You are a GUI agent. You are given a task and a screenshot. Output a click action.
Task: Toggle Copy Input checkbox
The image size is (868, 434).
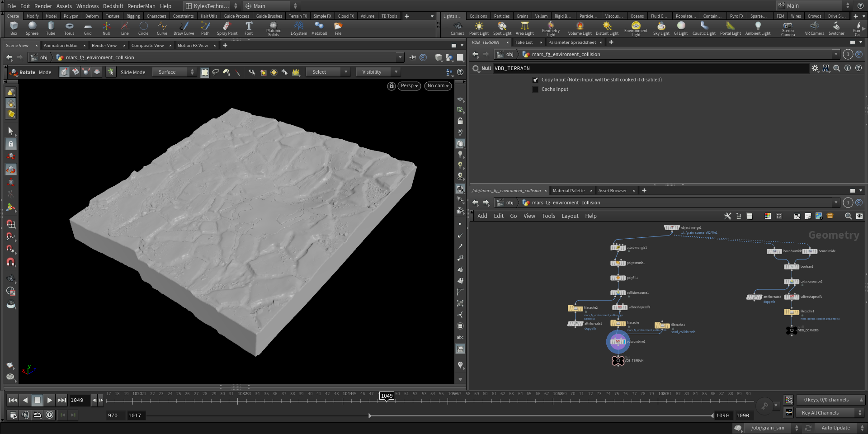536,80
